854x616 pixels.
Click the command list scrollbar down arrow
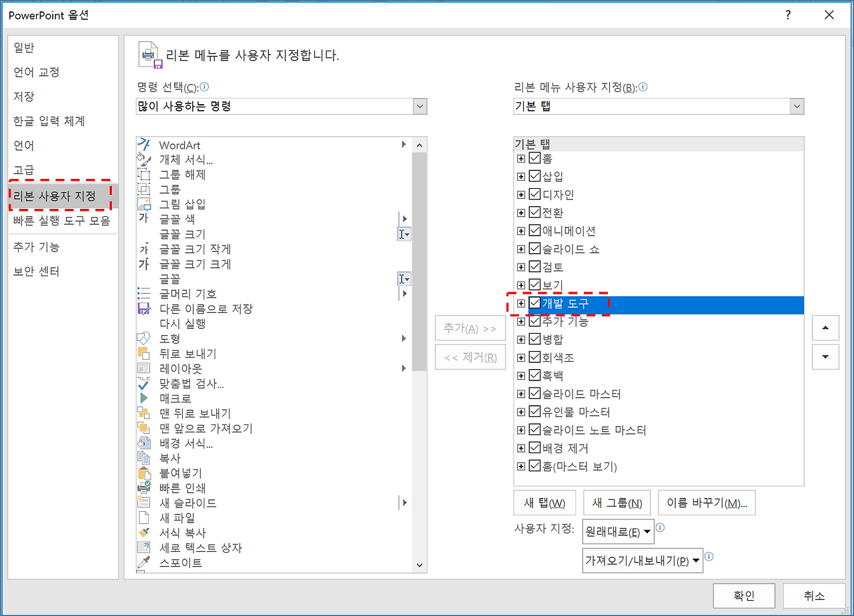coord(420,564)
